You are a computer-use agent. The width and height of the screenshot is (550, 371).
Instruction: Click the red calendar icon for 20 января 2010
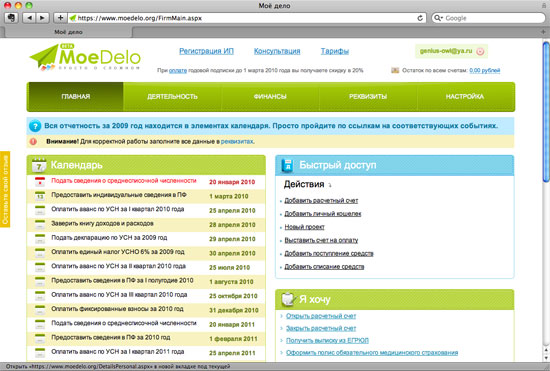[x=40, y=182]
